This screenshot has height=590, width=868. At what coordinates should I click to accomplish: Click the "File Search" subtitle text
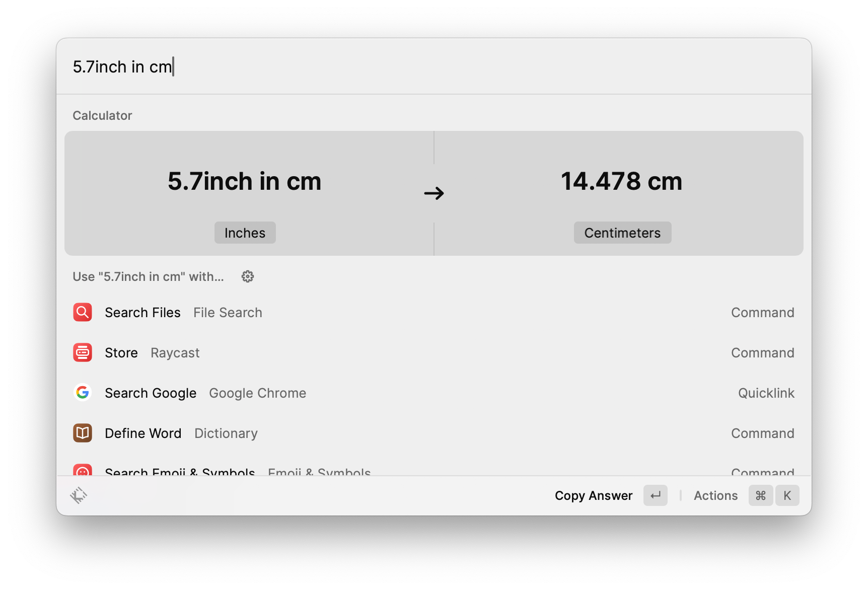[x=228, y=313]
